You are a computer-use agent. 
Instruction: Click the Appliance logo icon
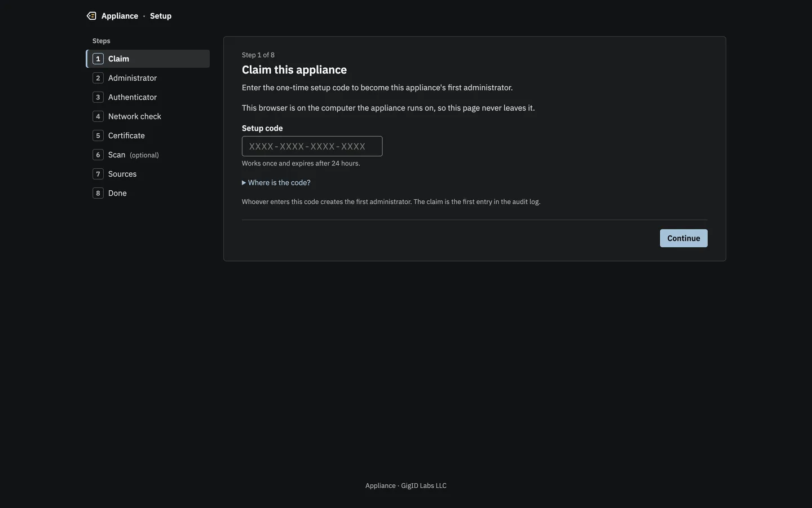[x=91, y=16]
